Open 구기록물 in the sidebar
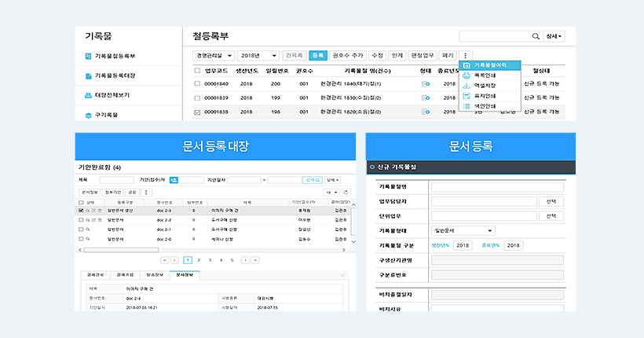644x338 pixels. point(106,115)
